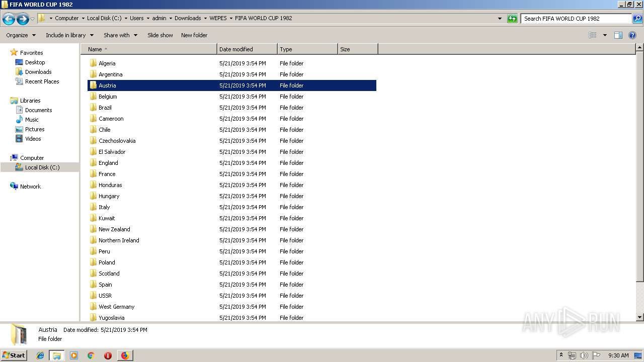Click Downloads in the address breadcrumb
This screenshot has width=644, height=362.
188,18
